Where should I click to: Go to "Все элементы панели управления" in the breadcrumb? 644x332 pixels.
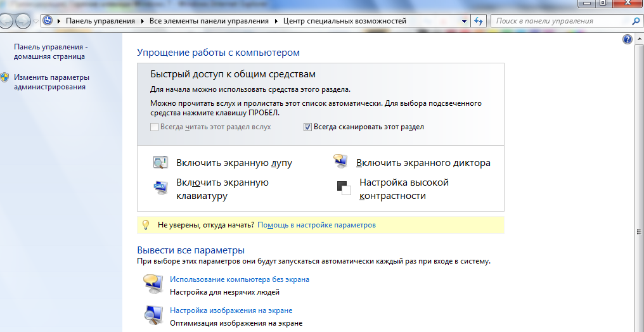coord(209,21)
